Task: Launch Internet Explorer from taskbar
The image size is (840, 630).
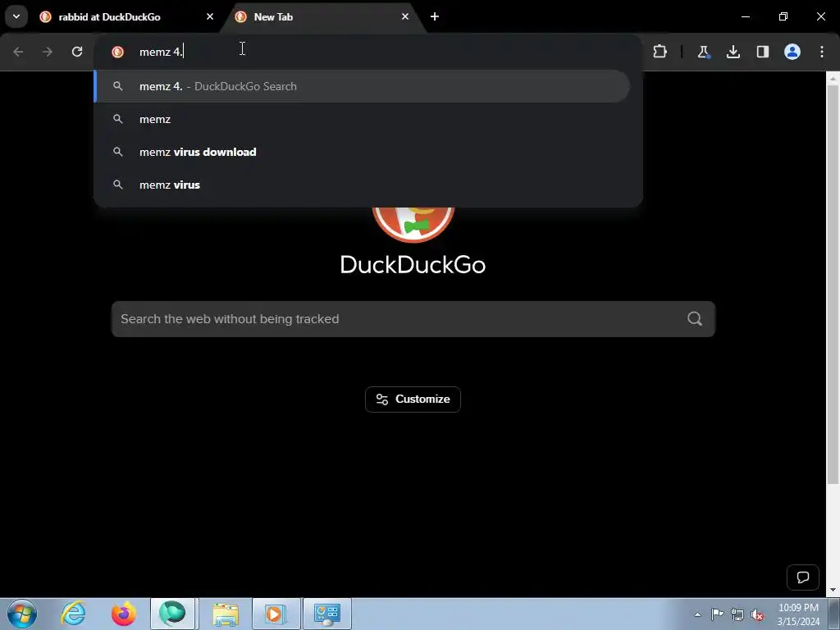Action: tap(73, 614)
